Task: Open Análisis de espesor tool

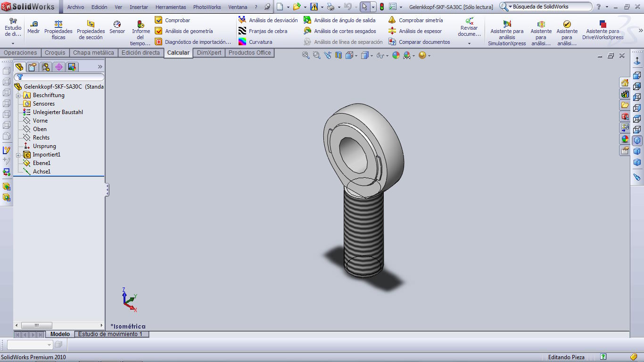Action: click(x=415, y=31)
